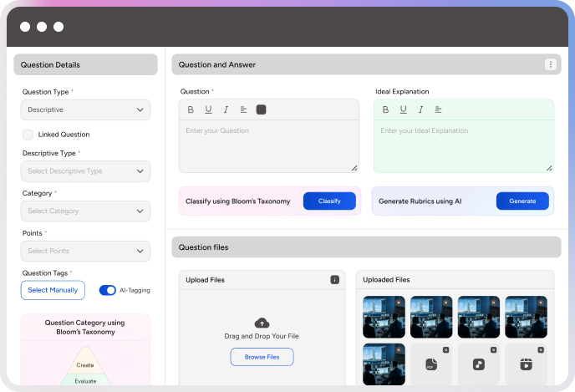The height and width of the screenshot is (392, 575).
Task: Remove the uploaded video reel file
Action: tap(541, 349)
